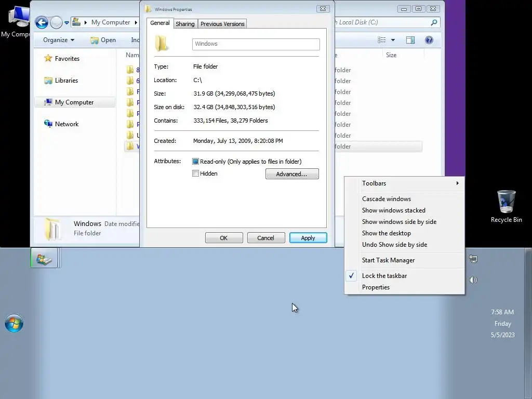Select My Computer in the navigation pane
The width and height of the screenshot is (532, 399).
point(75,102)
